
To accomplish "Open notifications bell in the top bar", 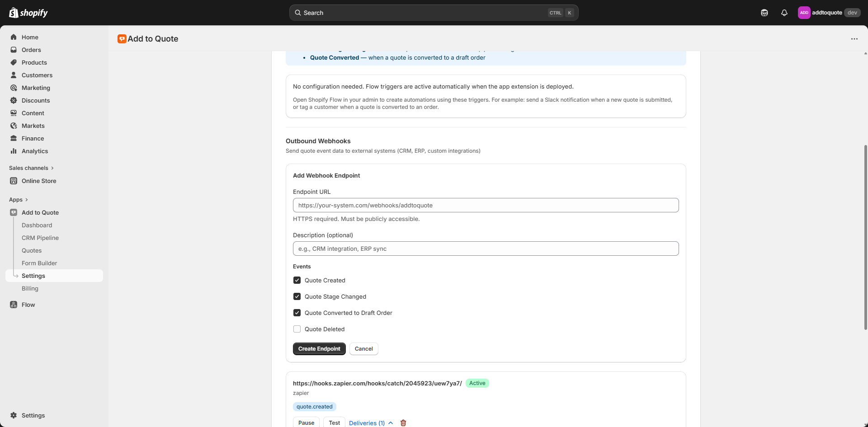I will (x=784, y=13).
